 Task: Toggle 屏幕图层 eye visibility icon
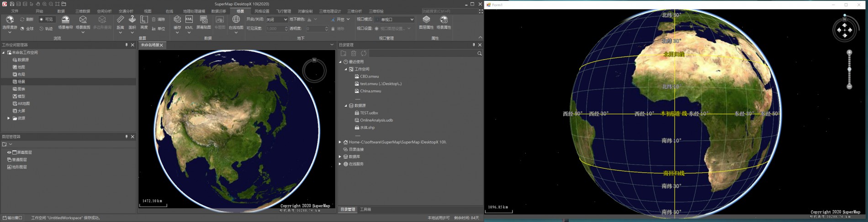click(9, 152)
